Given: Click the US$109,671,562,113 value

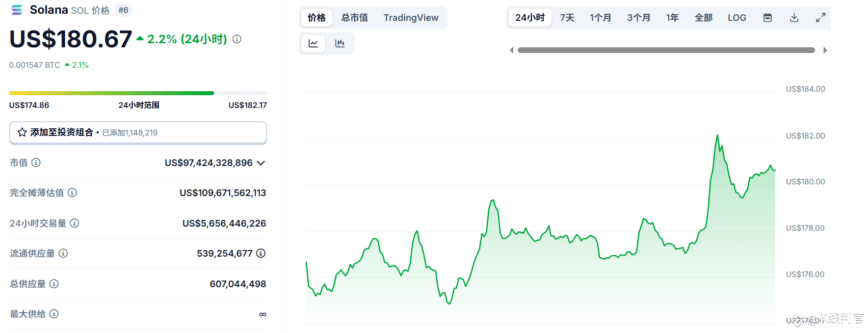Looking at the screenshot, I should click(x=223, y=193).
